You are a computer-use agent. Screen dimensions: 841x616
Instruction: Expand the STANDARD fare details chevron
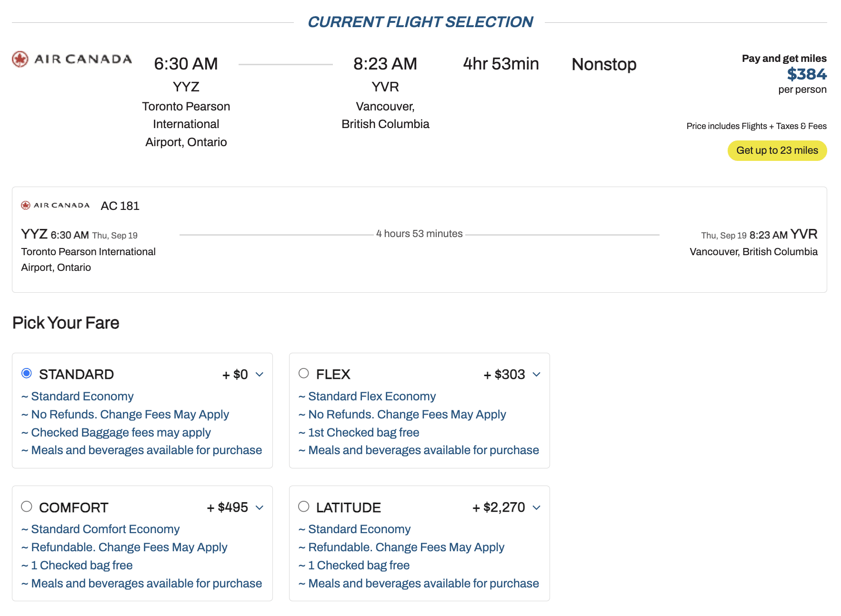coord(260,375)
